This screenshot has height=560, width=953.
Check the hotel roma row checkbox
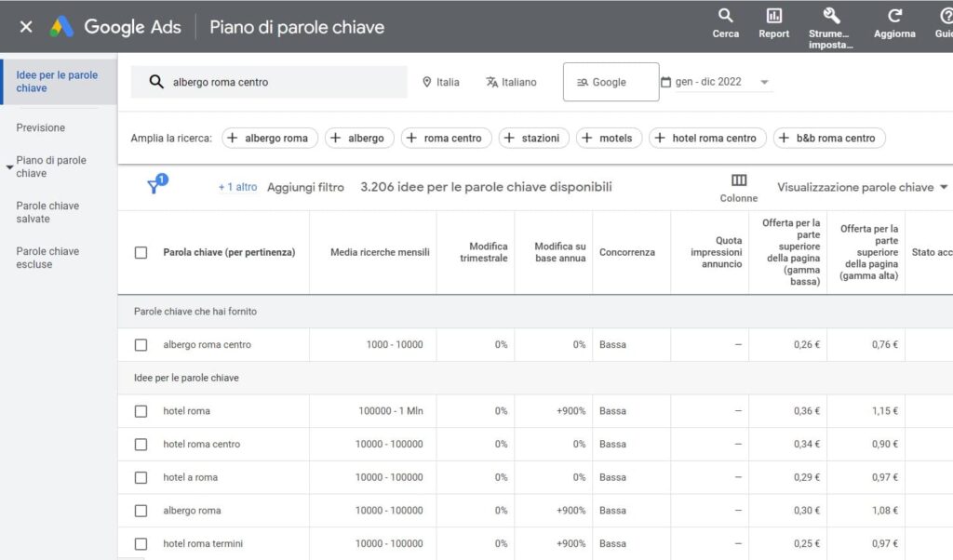click(x=141, y=411)
